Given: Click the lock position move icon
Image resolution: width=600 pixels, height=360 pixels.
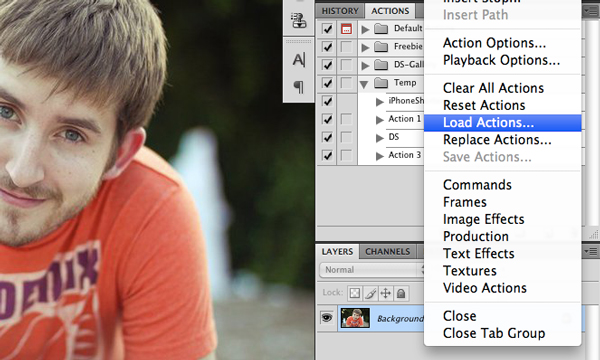Looking at the screenshot, I should pyautogui.click(x=385, y=293).
